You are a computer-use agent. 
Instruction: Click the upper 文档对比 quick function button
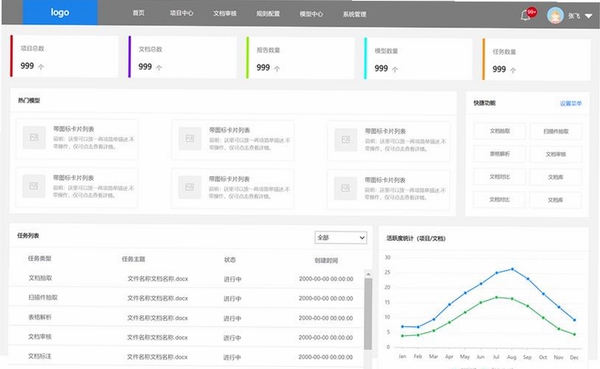tap(499, 177)
